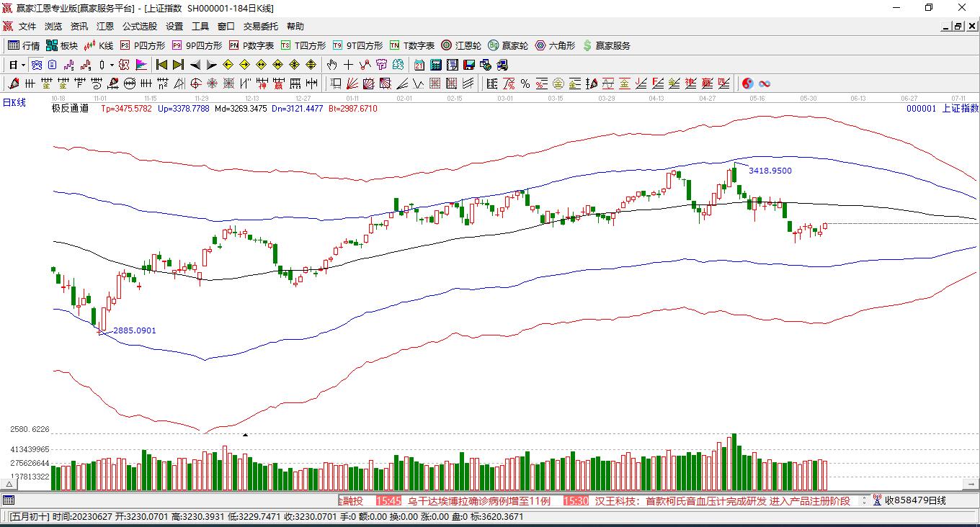Screen dimensions: 980x527
Task: Open the P数字表 tool
Action: (x=251, y=45)
